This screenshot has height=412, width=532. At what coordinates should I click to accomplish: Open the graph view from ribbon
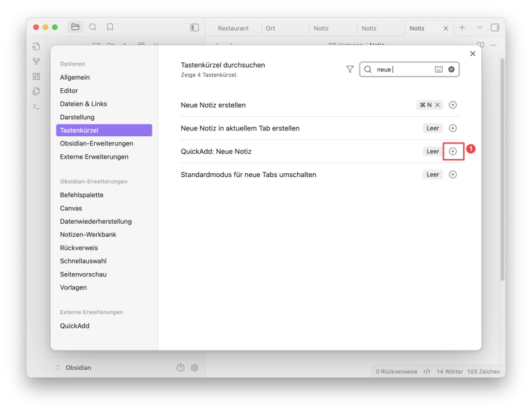(x=36, y=62)
